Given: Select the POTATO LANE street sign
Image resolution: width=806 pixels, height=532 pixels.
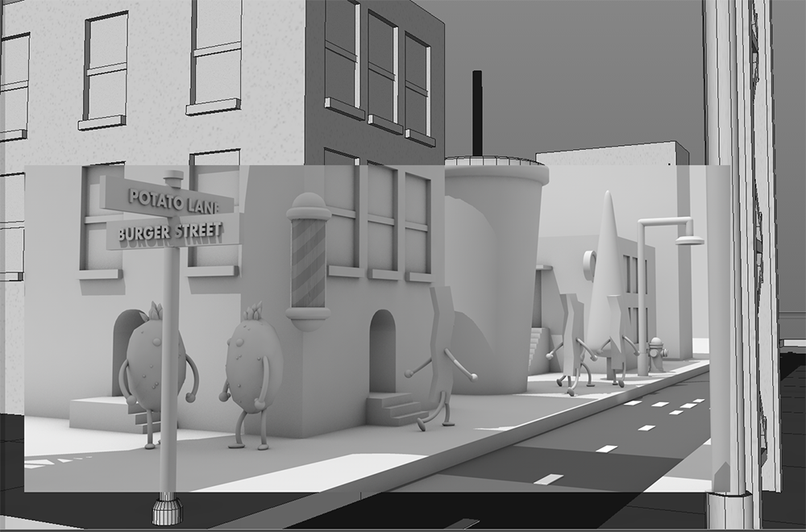Looking at the screenshot, I should click(x=167, y=196).
